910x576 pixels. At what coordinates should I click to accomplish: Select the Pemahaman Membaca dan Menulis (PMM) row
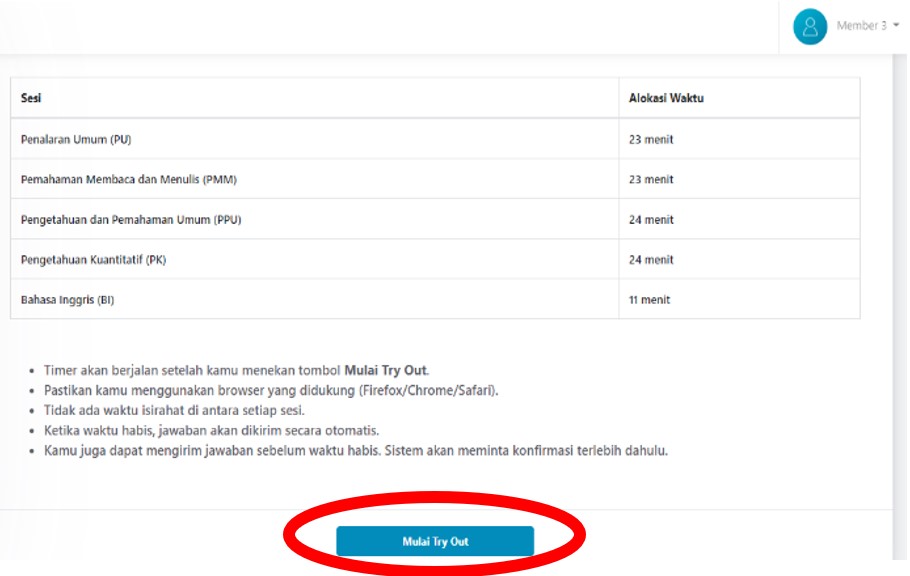[x=128, y=179]
